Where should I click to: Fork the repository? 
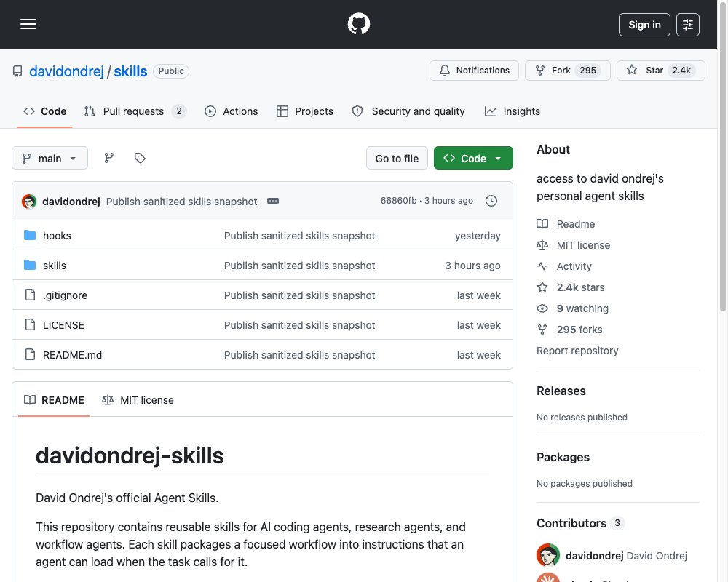[x=567, y=71]
